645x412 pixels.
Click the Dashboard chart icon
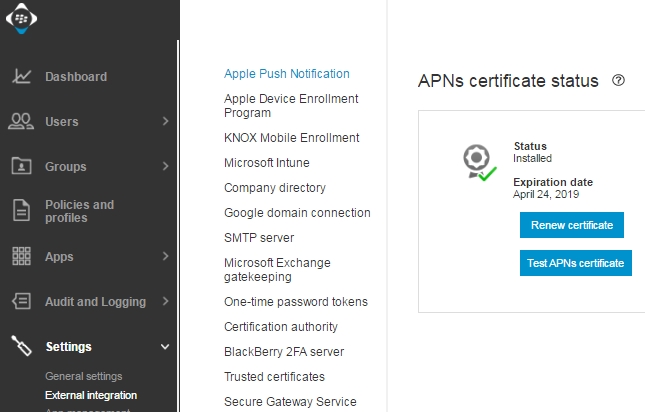(21, 77)
